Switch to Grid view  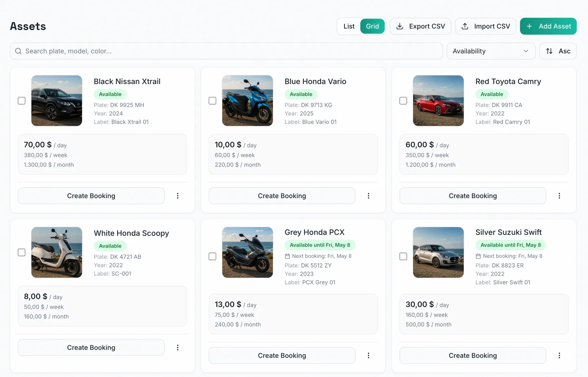click(x=372, y=26)
